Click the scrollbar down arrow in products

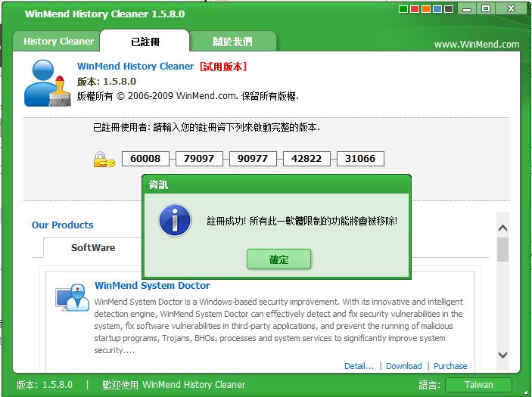[502, 354]
